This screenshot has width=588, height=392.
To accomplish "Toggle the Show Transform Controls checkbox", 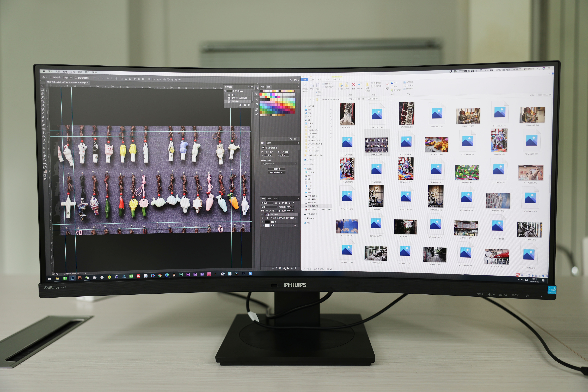I will tap(76, 78).
